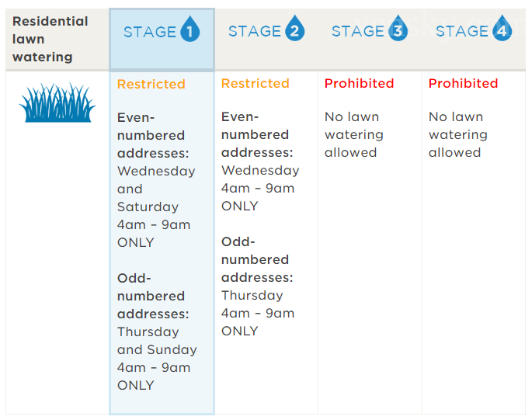Click 'No lawn watering allowed' under Stage 3
Image resolution: width=532 pixels, height=420 pixels.
(x=353, y=134)
